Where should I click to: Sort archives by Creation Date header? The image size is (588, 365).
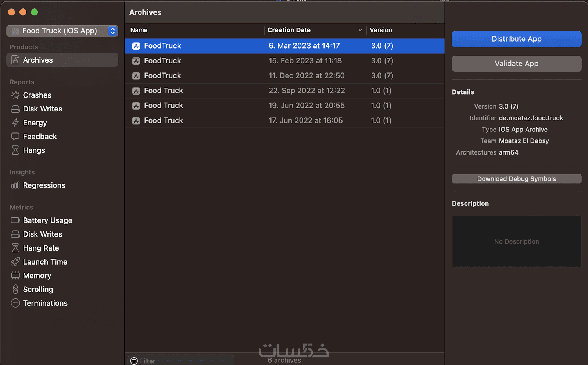point(289,30)
